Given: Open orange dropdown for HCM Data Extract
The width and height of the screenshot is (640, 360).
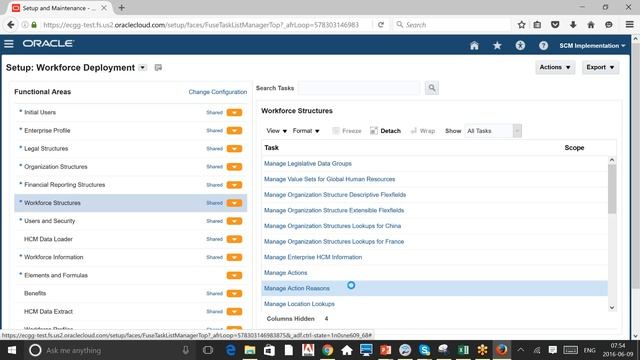Looking at the screenshot, I should coord(234,311).
